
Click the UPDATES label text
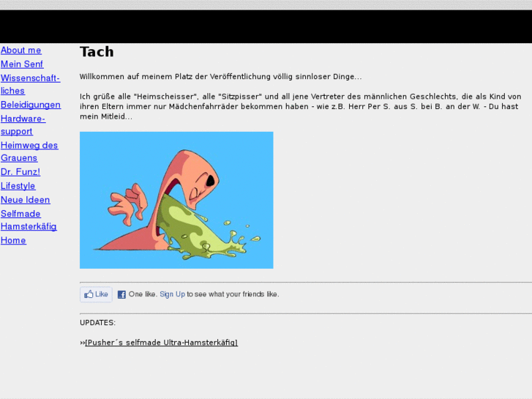pos(98,323)
